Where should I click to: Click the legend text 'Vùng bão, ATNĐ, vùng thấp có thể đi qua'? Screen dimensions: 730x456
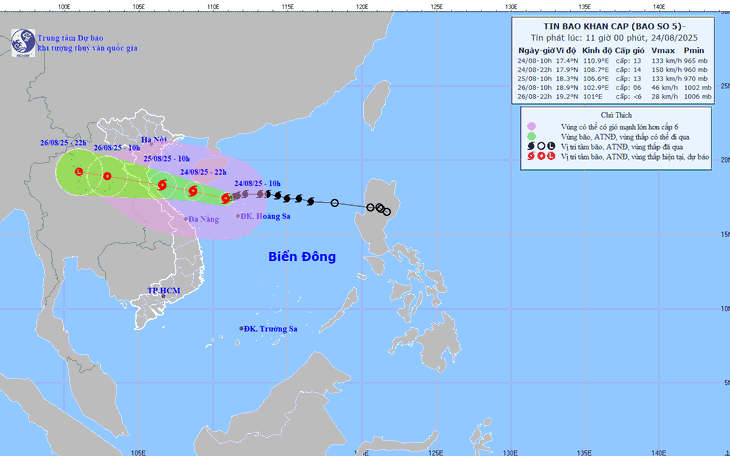(x=625, y=137)
